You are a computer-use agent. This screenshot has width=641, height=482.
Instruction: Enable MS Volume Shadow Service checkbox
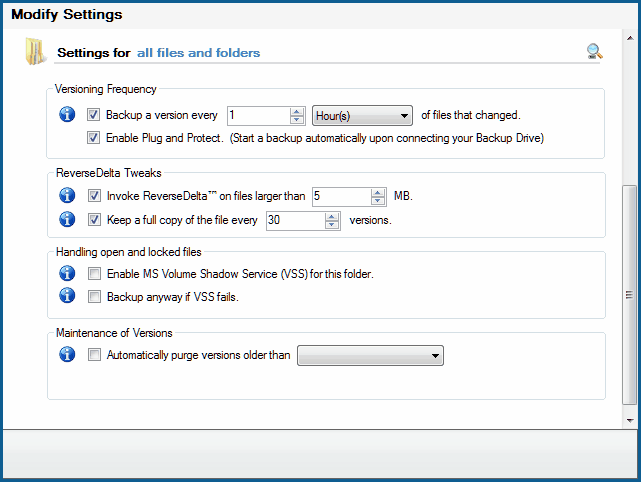click(x=94, y=273)
